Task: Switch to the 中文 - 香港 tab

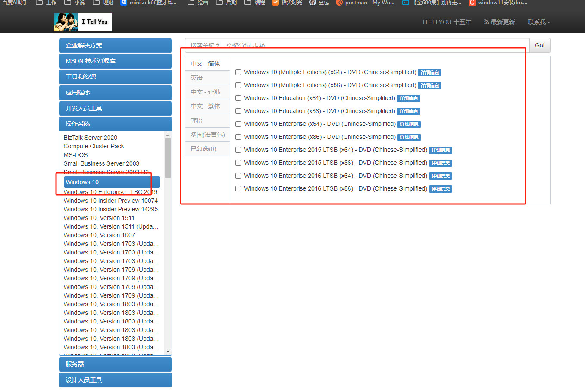Action: click(207, 92)
